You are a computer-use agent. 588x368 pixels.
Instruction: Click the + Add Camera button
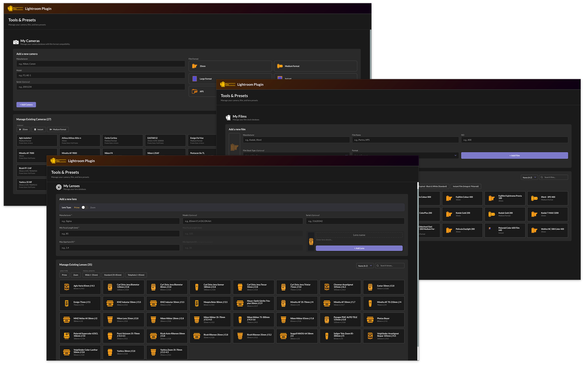point(26,104)
